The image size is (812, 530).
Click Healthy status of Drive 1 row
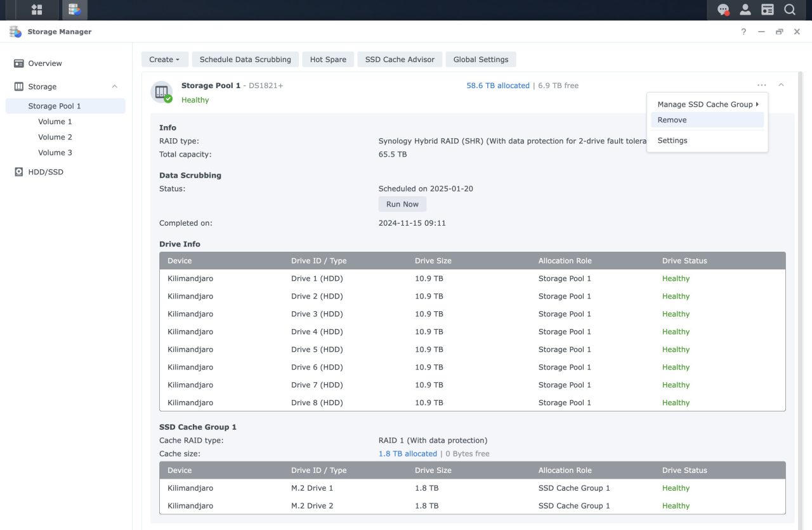[676, 278]
